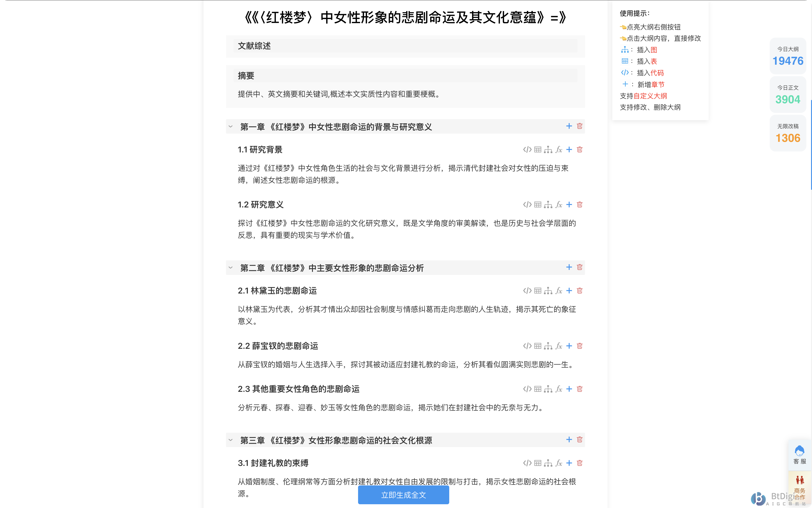Click the 立即生成全文 button
This screenshot has width=812, height=508.
click(403, 495)
